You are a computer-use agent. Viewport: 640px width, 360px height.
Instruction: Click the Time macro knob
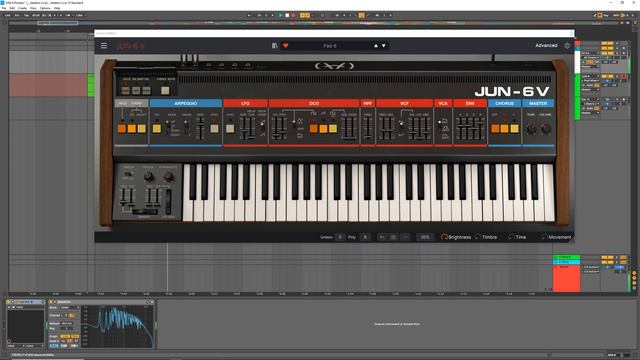(x=511, y=237)
